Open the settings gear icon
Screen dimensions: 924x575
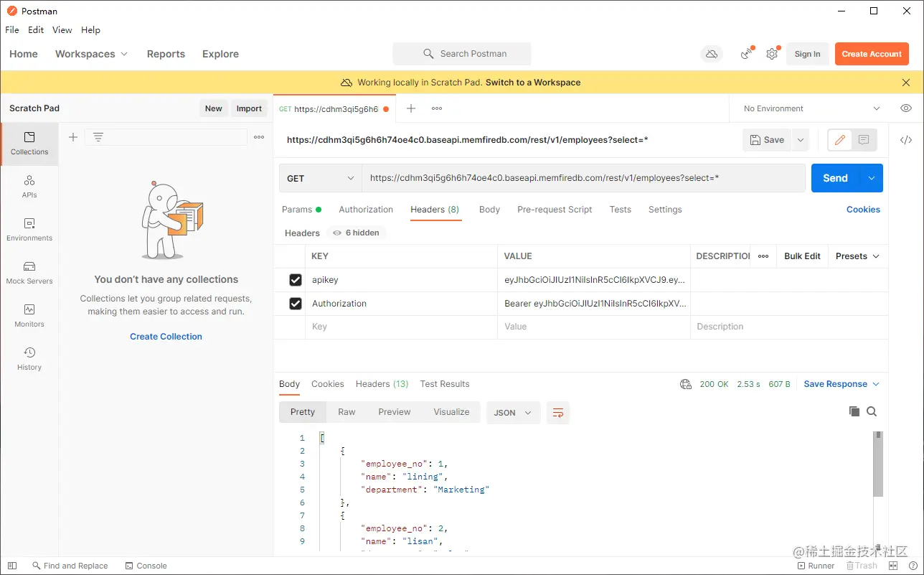(x=772, y=54)
